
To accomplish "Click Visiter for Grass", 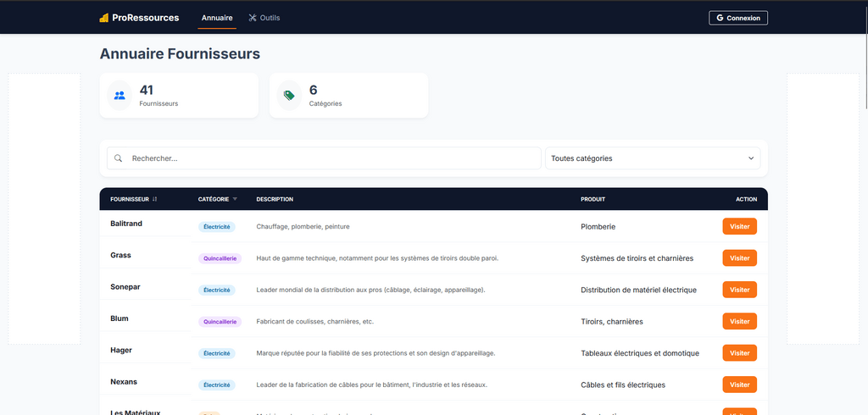I will coord(739,258).
